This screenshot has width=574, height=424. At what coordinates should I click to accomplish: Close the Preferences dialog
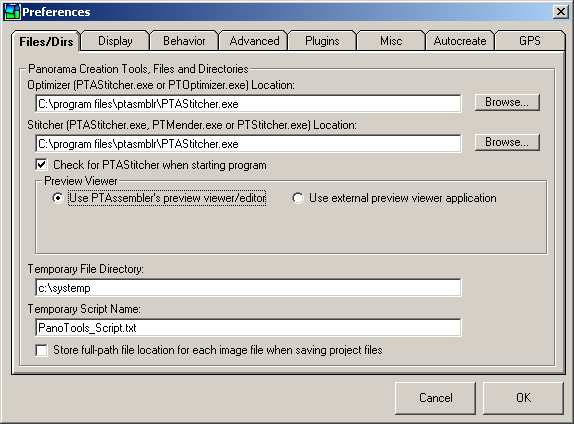pyautogui.click(x=561, y=12)
